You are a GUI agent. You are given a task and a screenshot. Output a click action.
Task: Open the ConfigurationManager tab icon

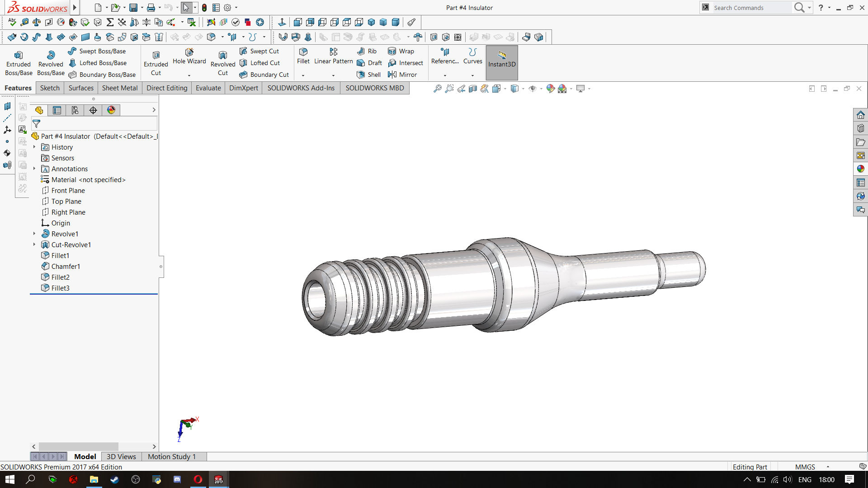(x=75, y=110)
